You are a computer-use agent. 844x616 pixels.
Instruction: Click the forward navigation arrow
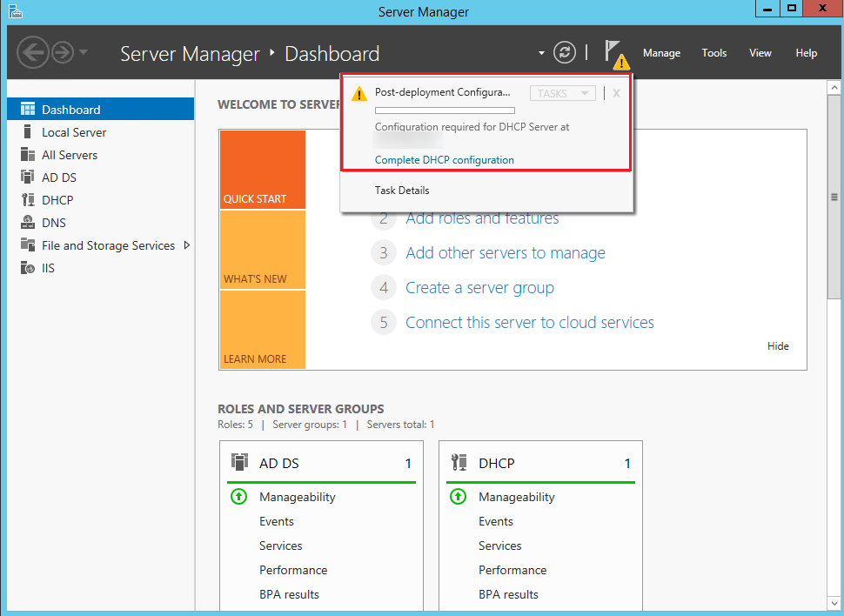63,53
